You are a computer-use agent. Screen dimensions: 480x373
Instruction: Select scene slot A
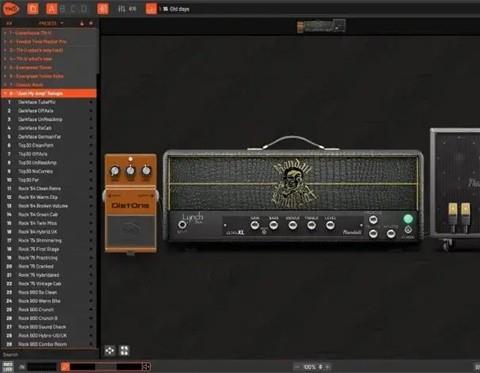(x=51, y=9)
